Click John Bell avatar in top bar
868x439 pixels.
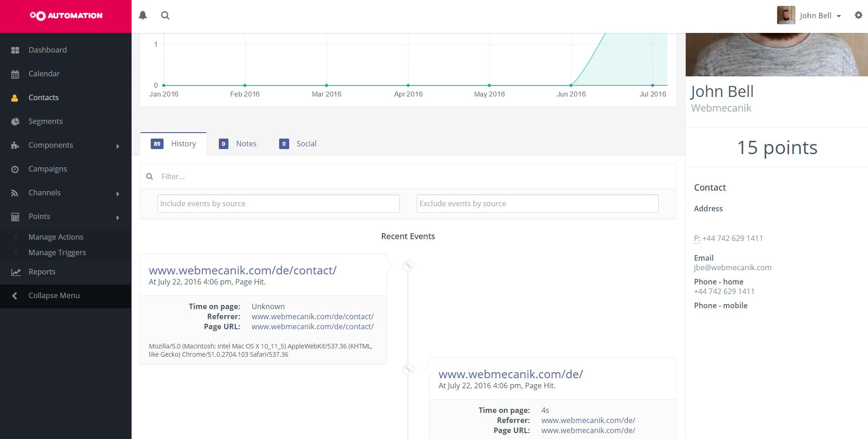pos(786,15)
